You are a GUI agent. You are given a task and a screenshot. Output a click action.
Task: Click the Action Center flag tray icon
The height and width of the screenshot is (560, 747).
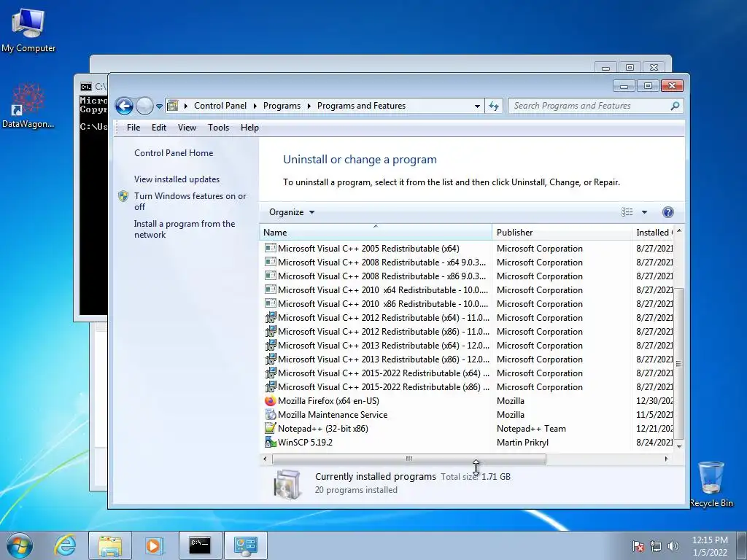click(x=638, y=546)
